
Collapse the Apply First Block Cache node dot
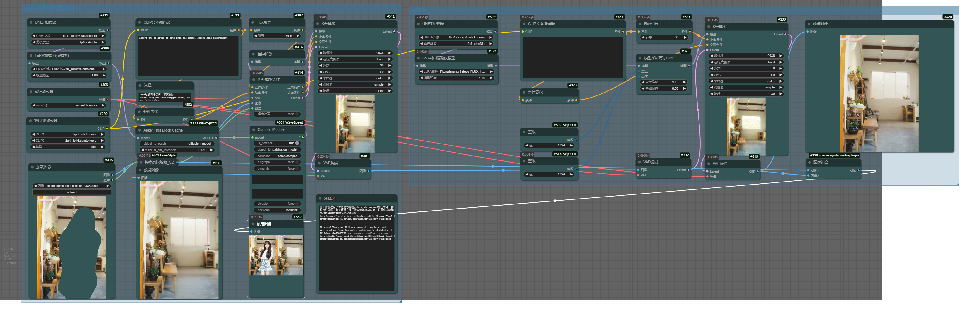coord(140,130)
